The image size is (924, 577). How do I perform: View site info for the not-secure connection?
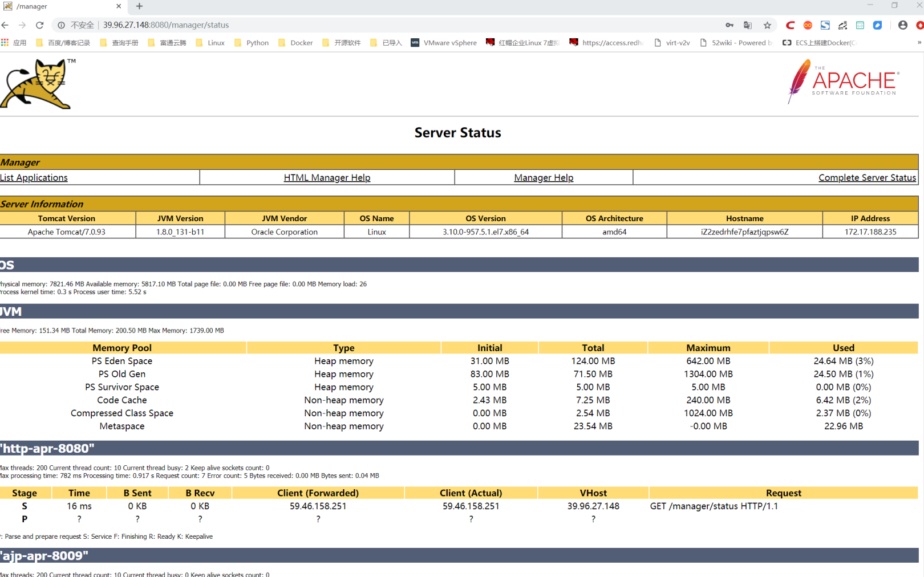[x=61, y=25]
